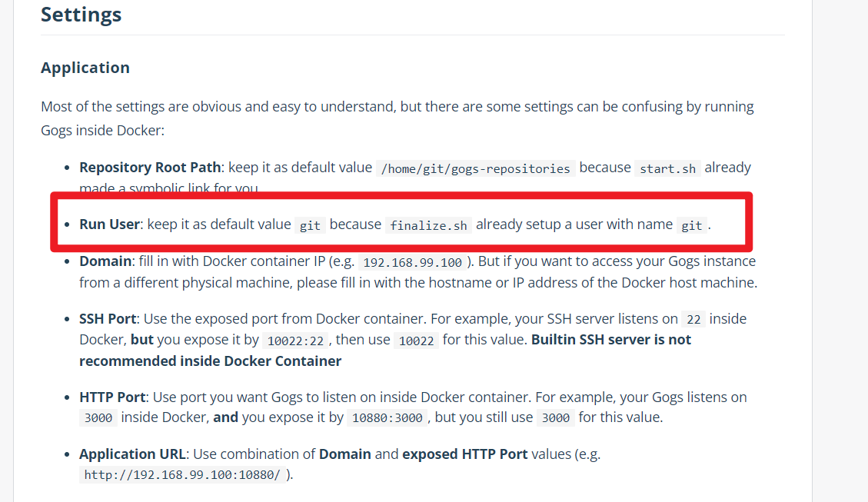The image size is (868, 502).
Task: Click the Application URL label
Action: coord(132,454)
